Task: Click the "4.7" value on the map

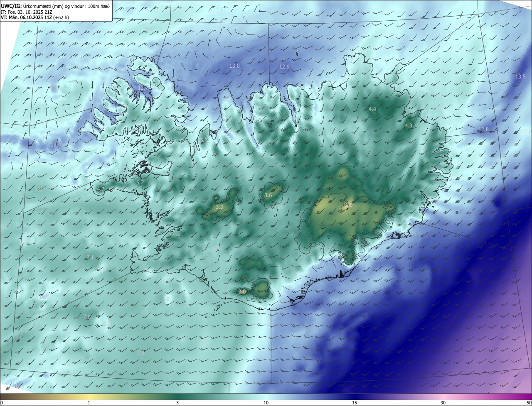Action: [x=100, y=189]
